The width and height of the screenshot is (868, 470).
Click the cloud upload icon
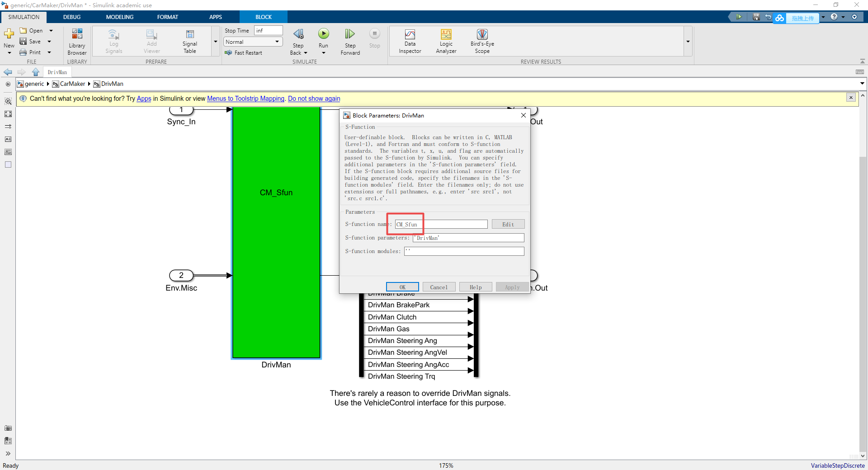(779, 18)
